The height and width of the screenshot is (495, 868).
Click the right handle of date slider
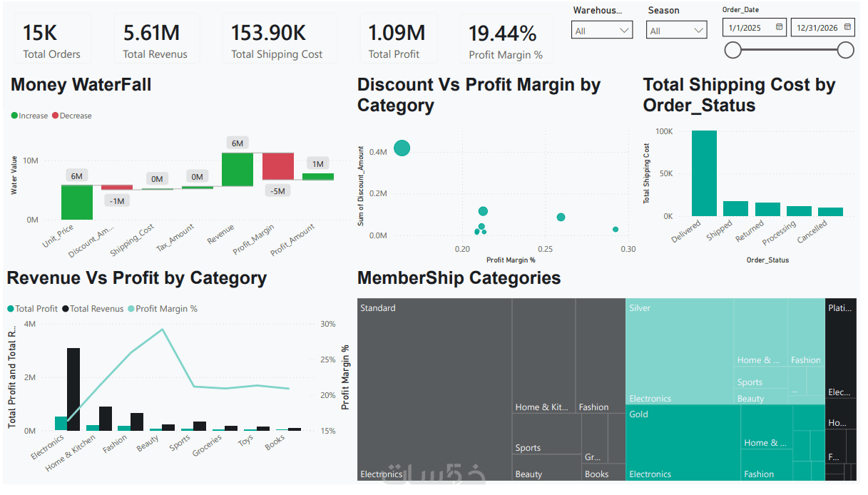[x=846, y=50]
